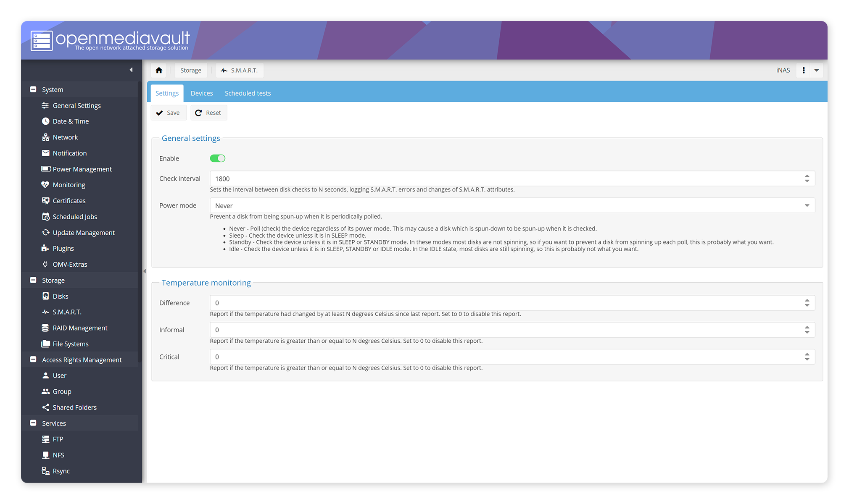The height and width of the screenshot is (504, 849).
Task: Toggle the S.M.A.R.T. Enable switch off
Action: pos(218,158)
